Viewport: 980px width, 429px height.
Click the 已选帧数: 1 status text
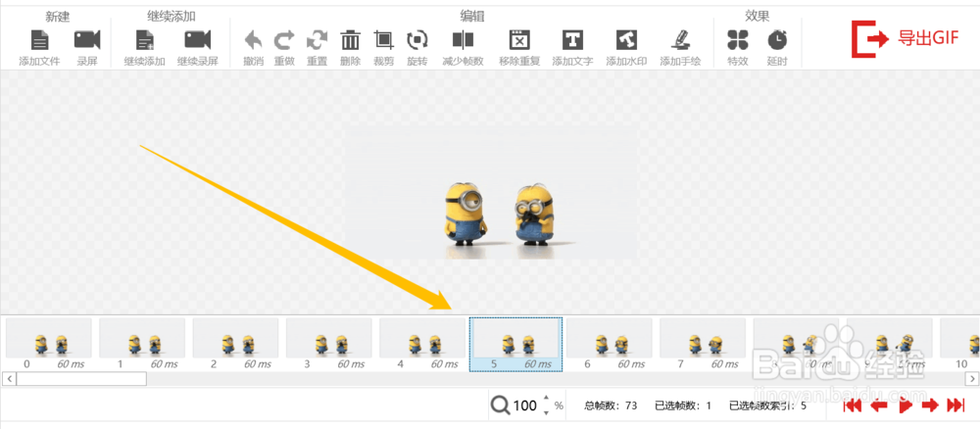tap(682, 405)
